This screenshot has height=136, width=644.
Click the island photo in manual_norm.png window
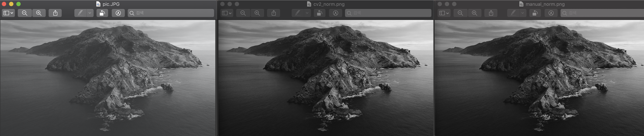point(540,78)
